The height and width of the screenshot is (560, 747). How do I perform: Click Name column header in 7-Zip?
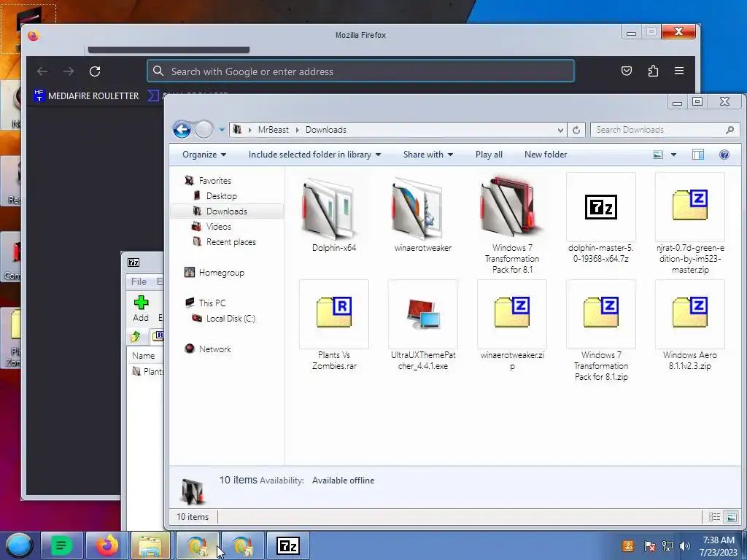(144, 356)
